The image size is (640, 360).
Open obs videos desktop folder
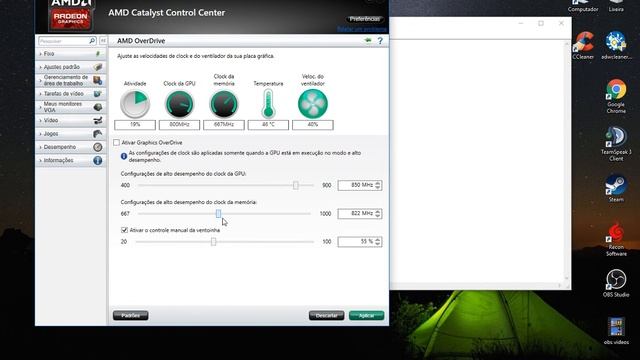click(616, 331)
